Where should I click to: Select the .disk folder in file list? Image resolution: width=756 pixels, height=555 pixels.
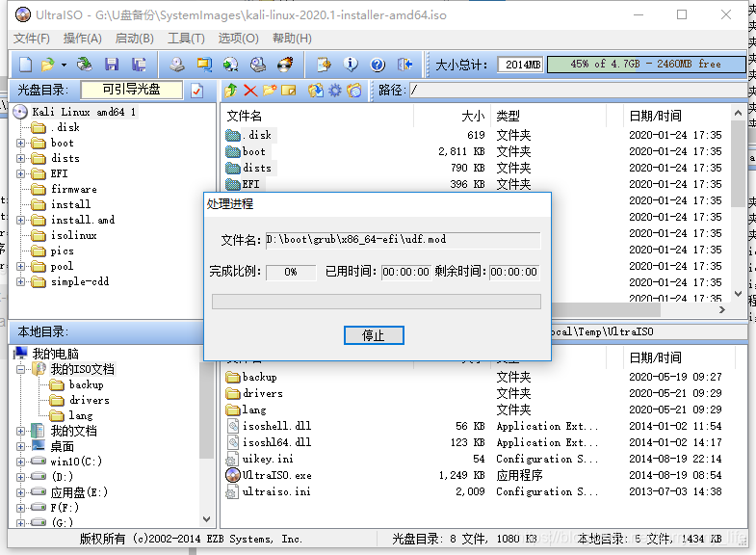(257, 135)
